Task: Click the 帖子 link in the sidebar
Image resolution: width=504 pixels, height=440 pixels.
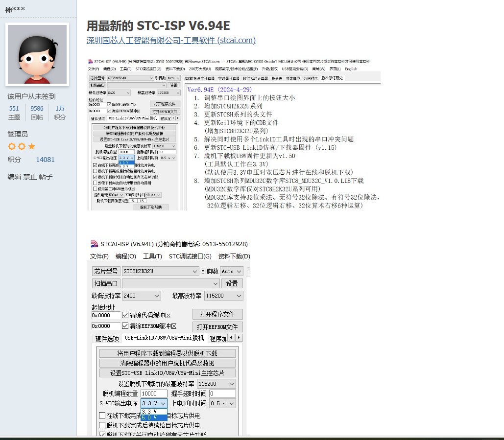Action: (x=46, y=176)
